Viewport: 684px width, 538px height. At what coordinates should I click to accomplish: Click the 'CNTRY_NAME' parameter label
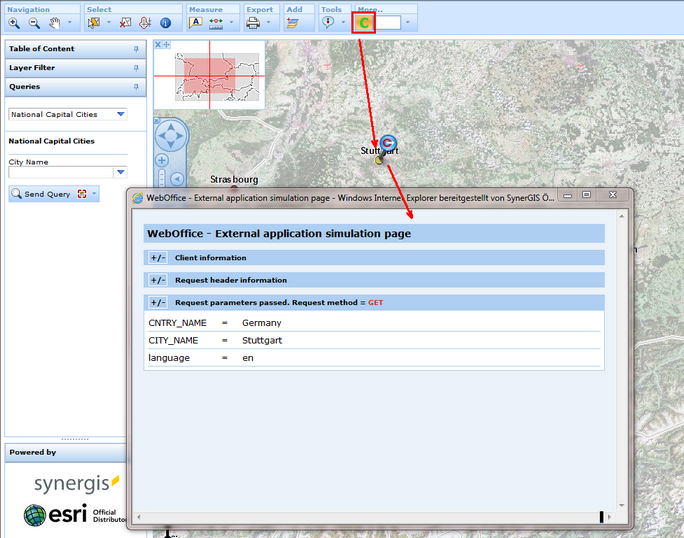(x=178, y=323)
